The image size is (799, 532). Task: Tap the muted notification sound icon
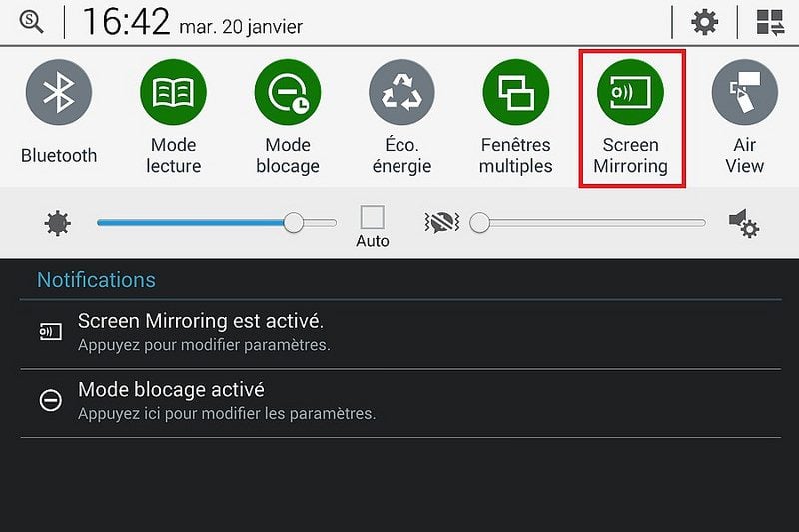click(x=441, y=223)
